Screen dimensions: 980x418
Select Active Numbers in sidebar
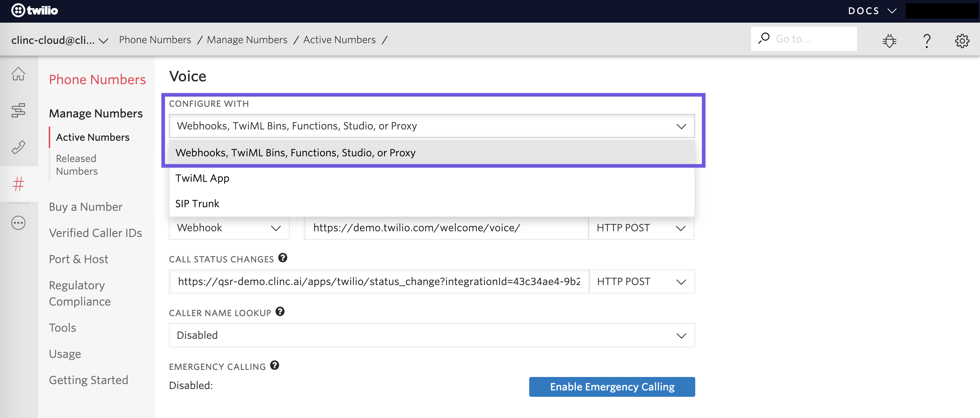point(93,137)
